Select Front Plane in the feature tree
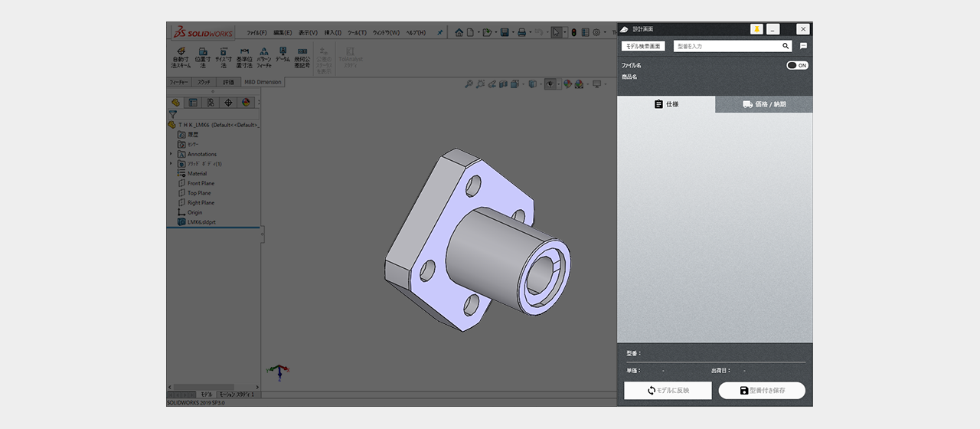This screenshot has width=980, height=429. (x=201, y=184)
